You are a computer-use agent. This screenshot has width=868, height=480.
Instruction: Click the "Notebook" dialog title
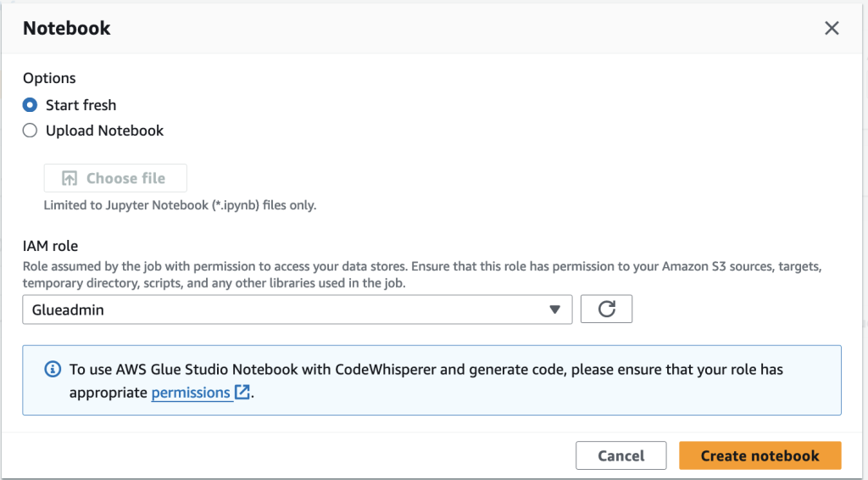[67, 28]
